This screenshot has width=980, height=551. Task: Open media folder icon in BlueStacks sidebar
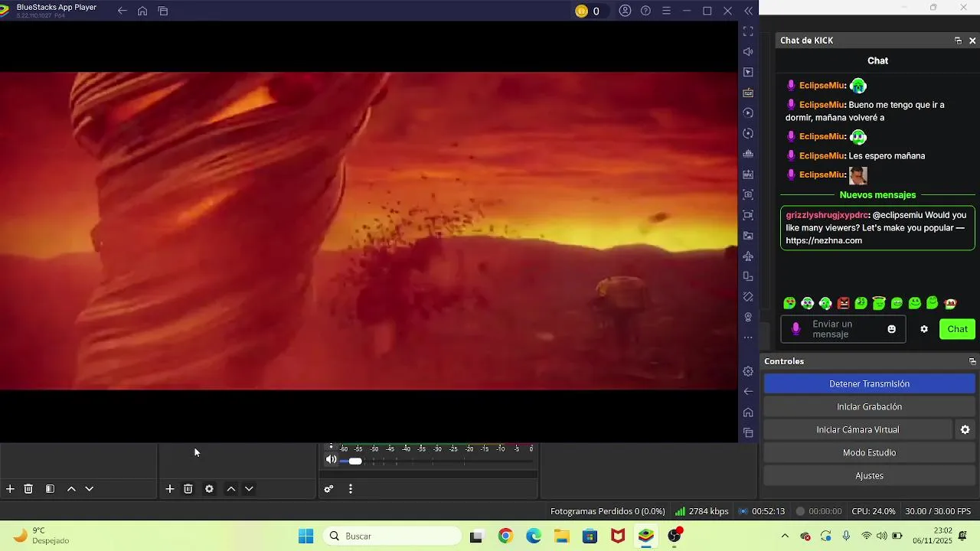(748, 236)
